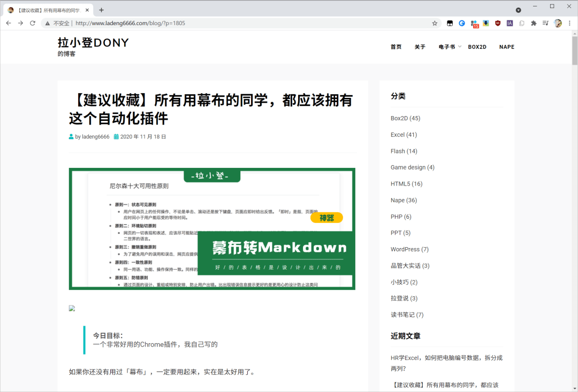This screenshot has height=392, width=578.
Task: Open the 读书笔记 (7) category
Action: [407, 315]
